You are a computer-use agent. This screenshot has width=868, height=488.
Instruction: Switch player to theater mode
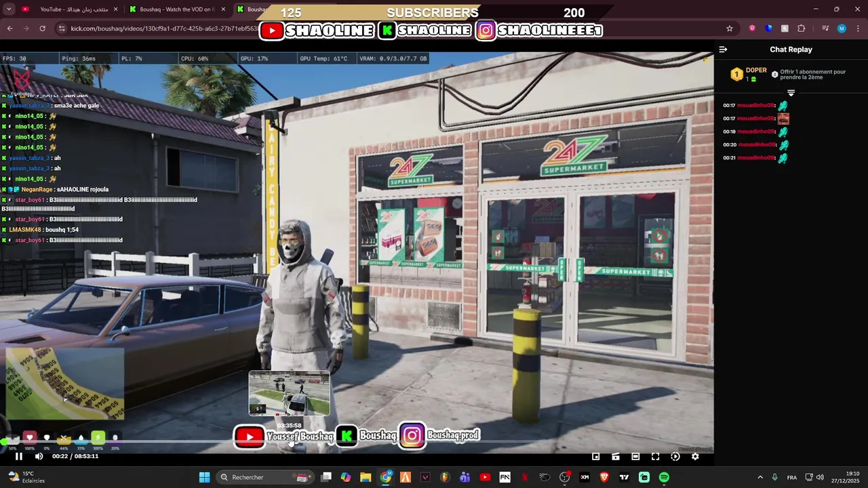pyautogui.click(x=635, y=457)
